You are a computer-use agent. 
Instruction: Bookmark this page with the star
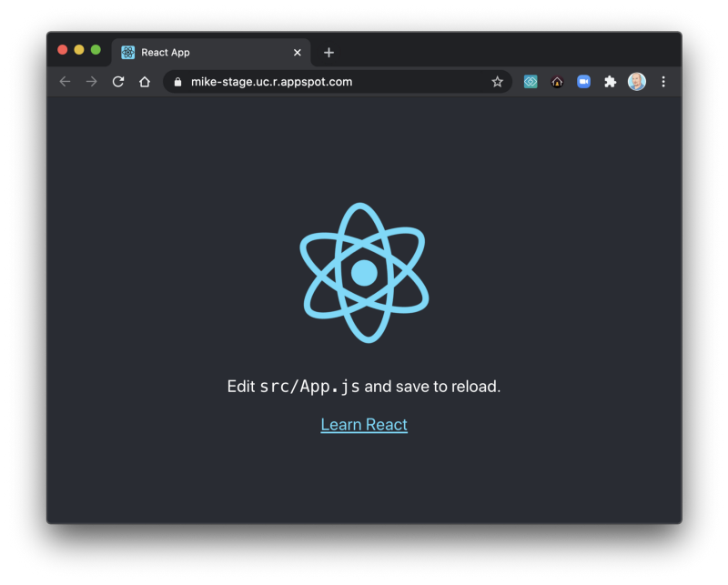coord(497,82)
